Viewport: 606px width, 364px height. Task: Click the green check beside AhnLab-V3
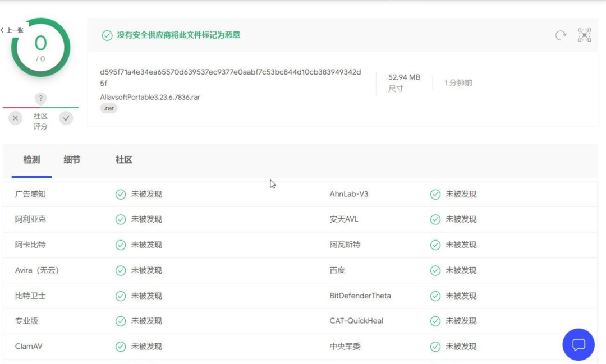click(435, 194)
